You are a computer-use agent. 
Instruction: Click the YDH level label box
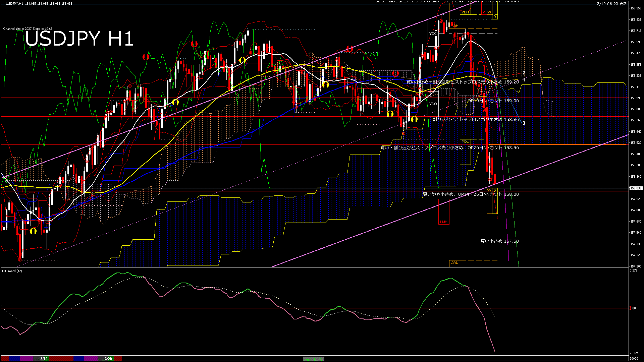point(465,12)
